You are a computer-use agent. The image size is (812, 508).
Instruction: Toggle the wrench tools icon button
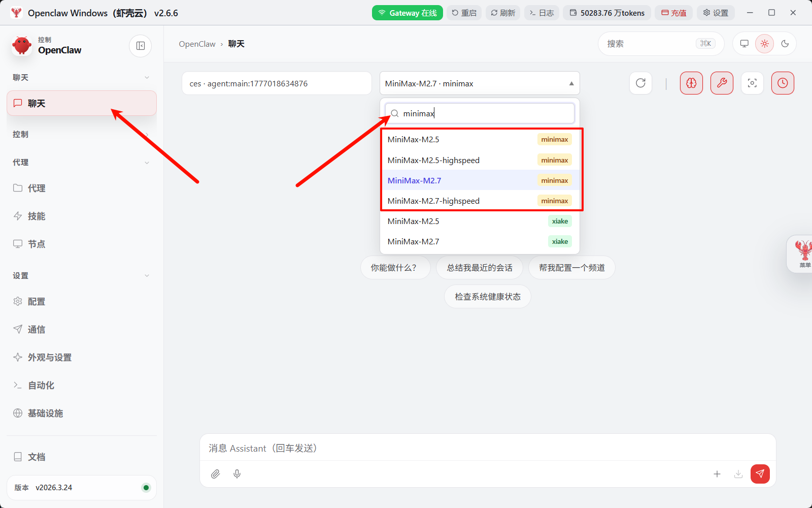pyautogui.click(x=722, y=83)
